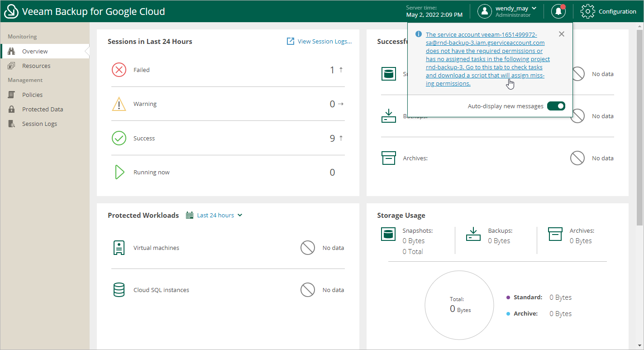Click the Veeam logo icon in header

point(11,11)
